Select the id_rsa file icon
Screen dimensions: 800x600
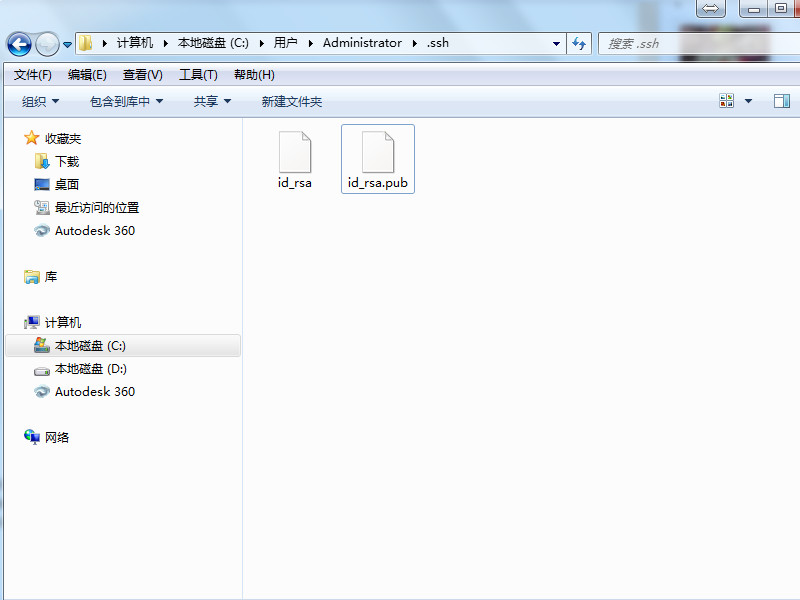[295, 152]
